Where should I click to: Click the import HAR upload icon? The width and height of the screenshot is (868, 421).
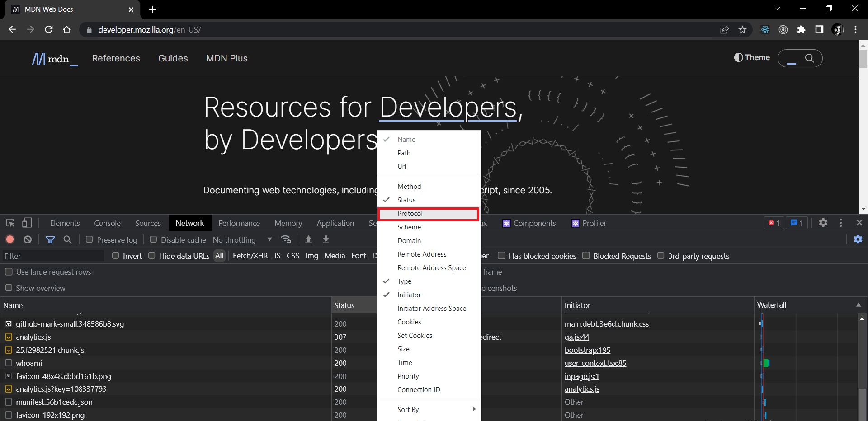click(x=308, y=239)
